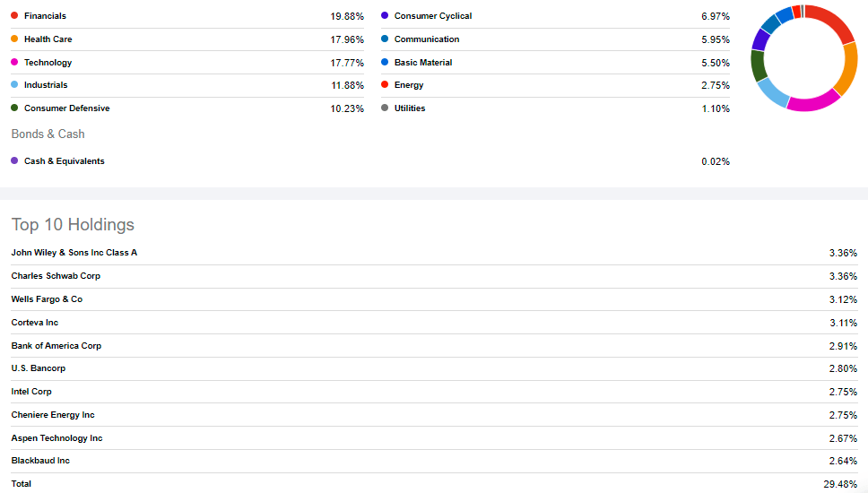Click the orange Health Care legend dot

pyautogui.click(x=14, y=39)
